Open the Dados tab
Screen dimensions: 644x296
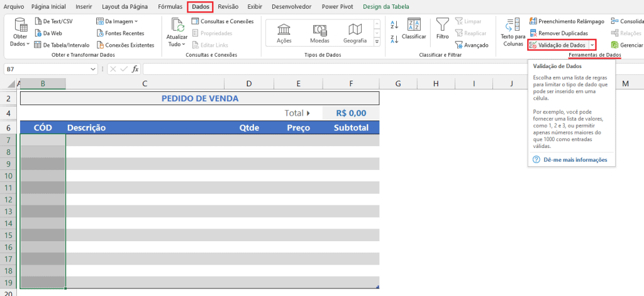click(x=201, y=6)
